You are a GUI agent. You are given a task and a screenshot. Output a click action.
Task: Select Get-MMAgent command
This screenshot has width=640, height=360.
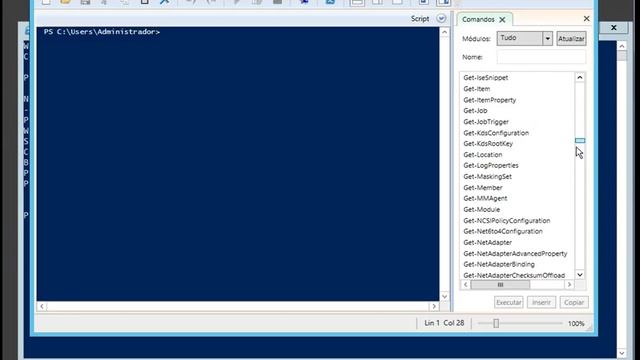pos(485,198)
